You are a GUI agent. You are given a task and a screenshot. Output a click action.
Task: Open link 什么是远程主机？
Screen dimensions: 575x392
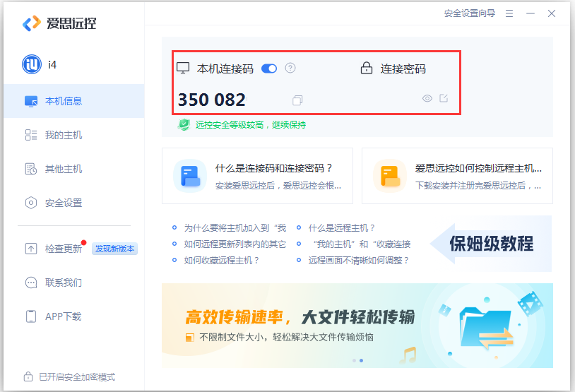click(x=342, y=227)
